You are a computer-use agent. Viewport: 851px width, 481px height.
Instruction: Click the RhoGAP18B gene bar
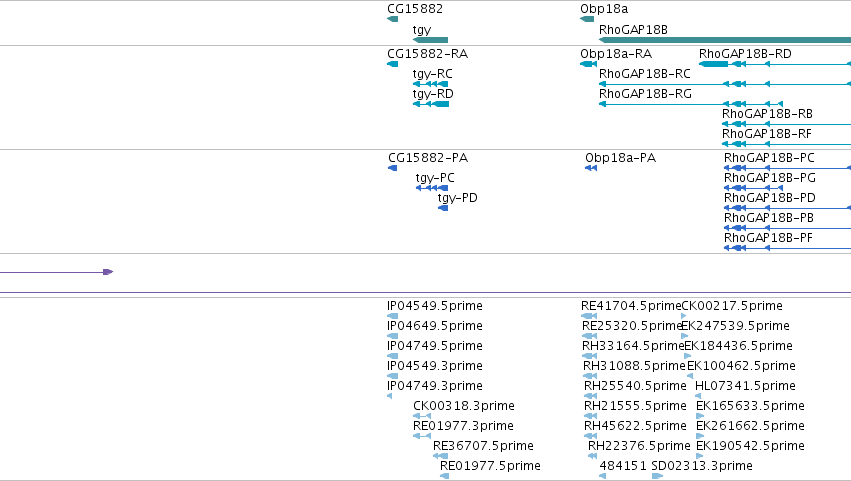coord(725,40)
